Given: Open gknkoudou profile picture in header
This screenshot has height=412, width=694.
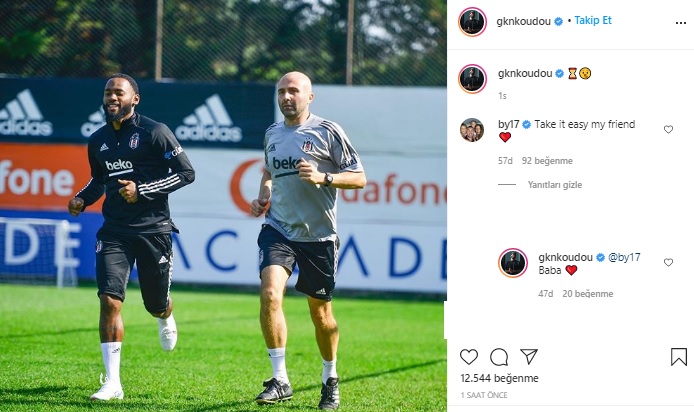Looking at the screenshot, I should (472, 22).
